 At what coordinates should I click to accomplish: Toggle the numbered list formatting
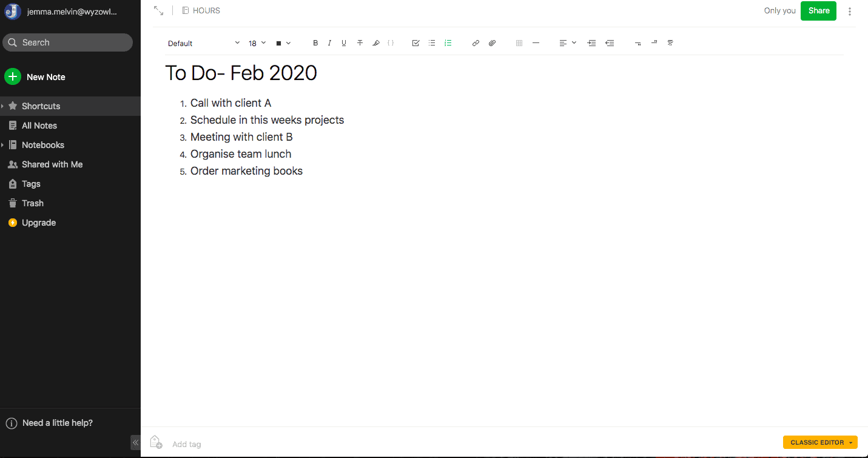(x=448, y=43)
